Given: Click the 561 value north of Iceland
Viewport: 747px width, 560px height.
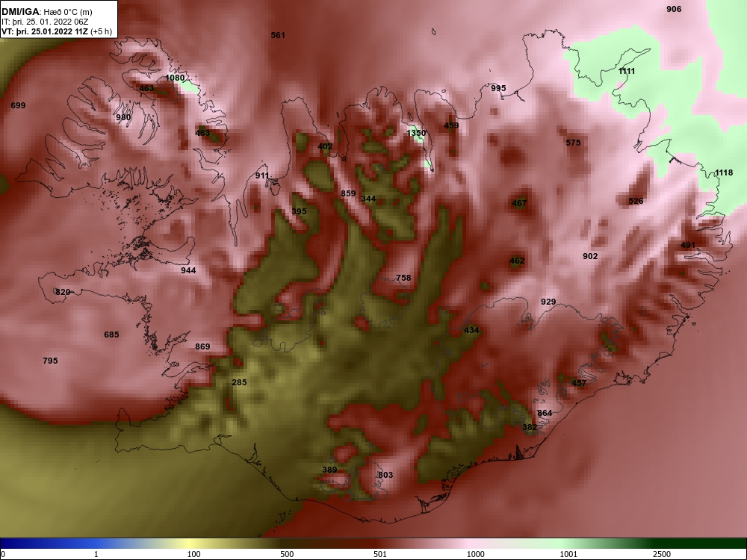Looking at the screenshot, I should coord(278,35).
